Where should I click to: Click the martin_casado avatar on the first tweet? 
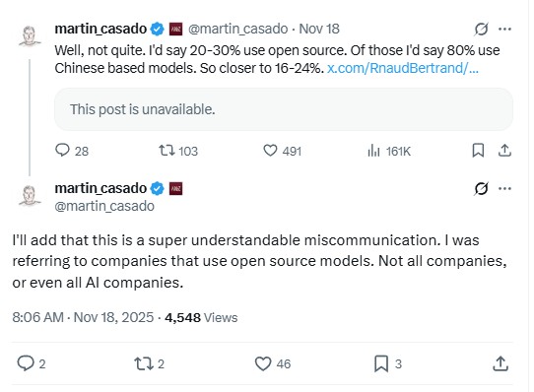tap(30, 35)
